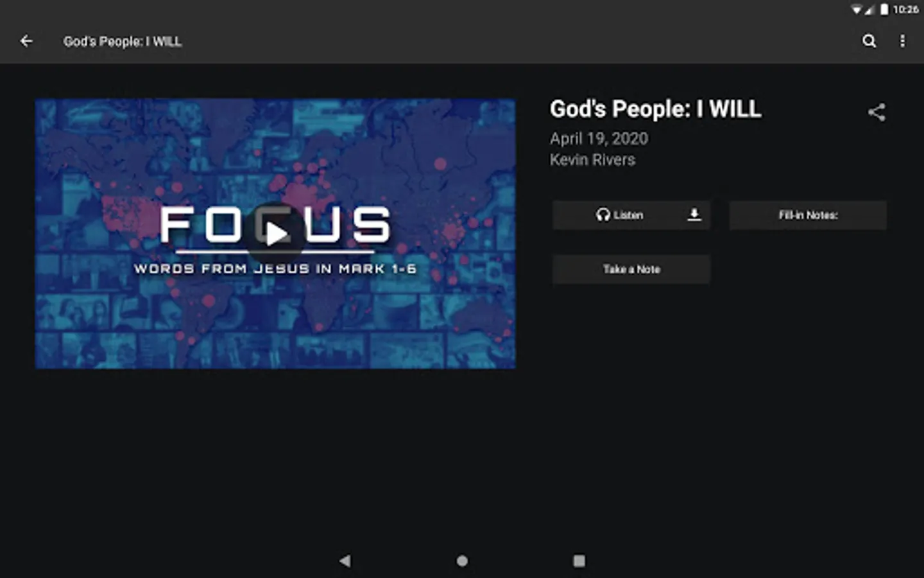Tap the Take a Note button

coord(631,269)
